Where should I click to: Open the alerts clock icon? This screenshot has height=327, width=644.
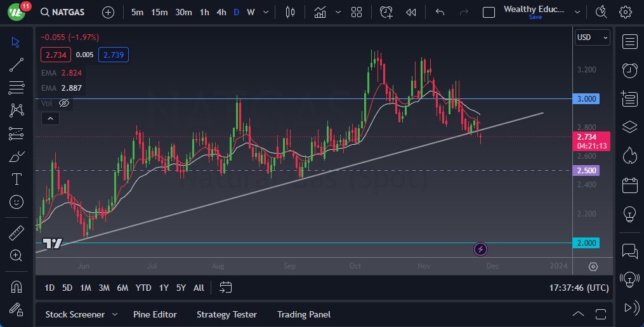(x=629, y=70)
